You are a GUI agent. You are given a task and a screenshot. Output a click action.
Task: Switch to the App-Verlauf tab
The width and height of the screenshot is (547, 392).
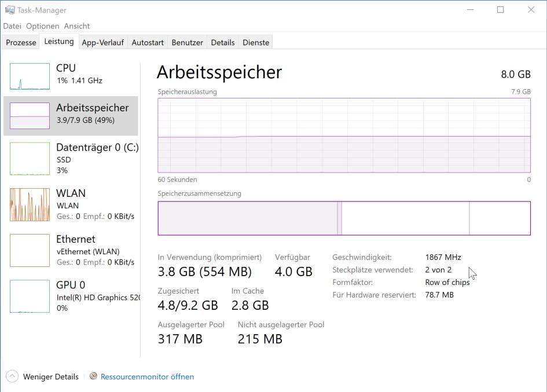102,42
